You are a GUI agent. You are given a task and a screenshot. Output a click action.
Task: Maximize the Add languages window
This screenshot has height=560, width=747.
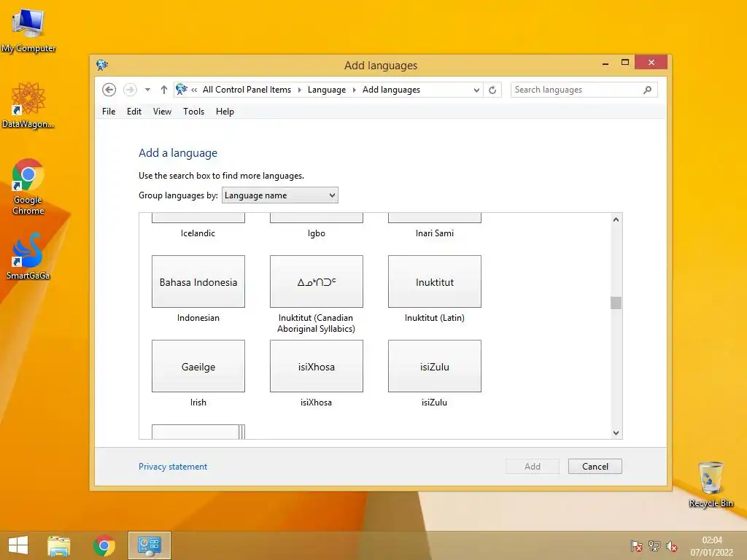tap(625, 63)
